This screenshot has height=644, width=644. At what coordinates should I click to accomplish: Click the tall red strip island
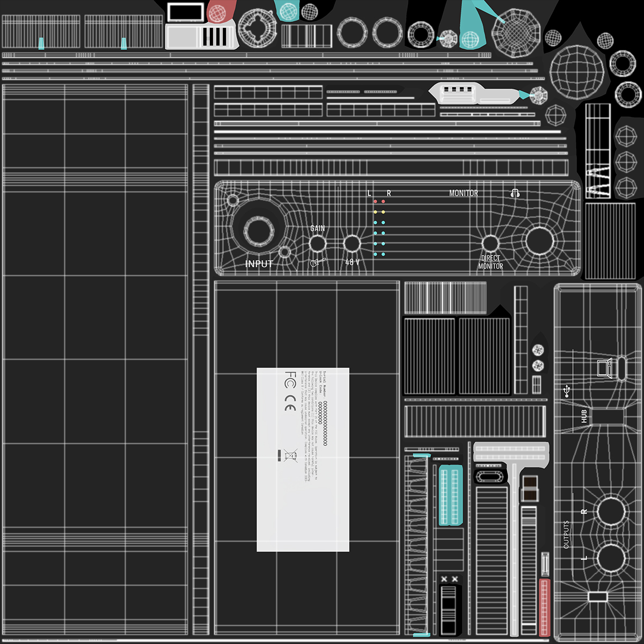click(x=544, y=606)
